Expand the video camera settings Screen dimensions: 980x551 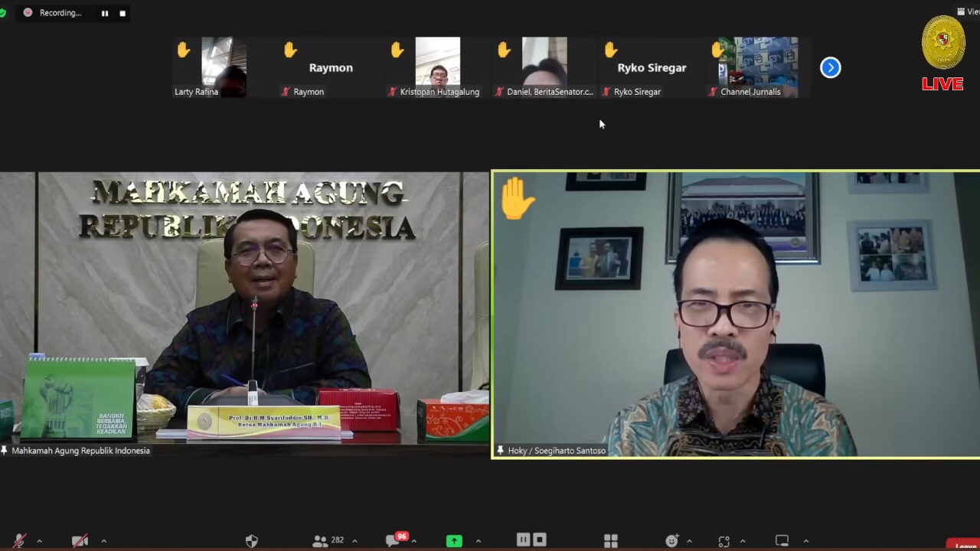click(103, 541)
